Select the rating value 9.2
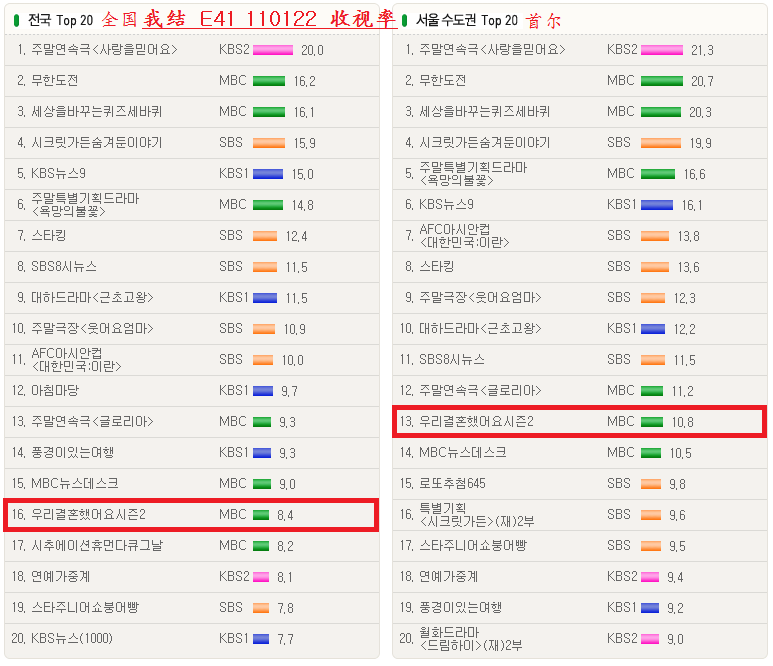The image size is (773, 666). [x=675, y=609]
